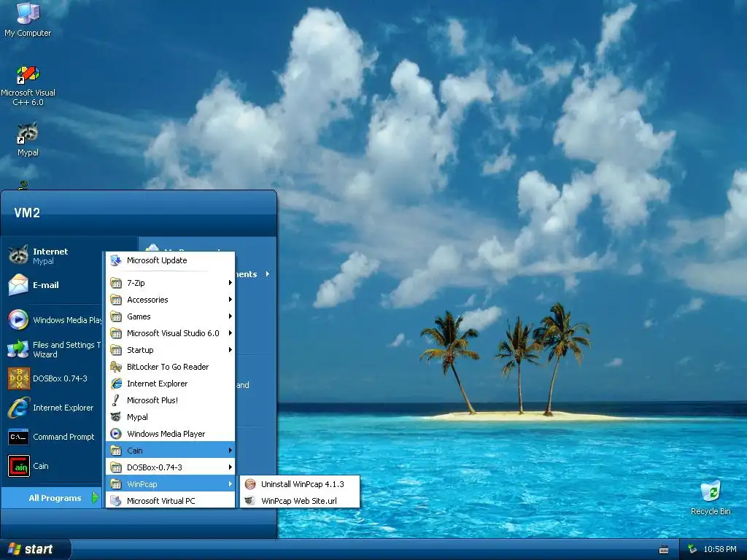This screenshot has height=560, width=747.
Task: Click Mypal icon in All Programs list
Action: 116,416
